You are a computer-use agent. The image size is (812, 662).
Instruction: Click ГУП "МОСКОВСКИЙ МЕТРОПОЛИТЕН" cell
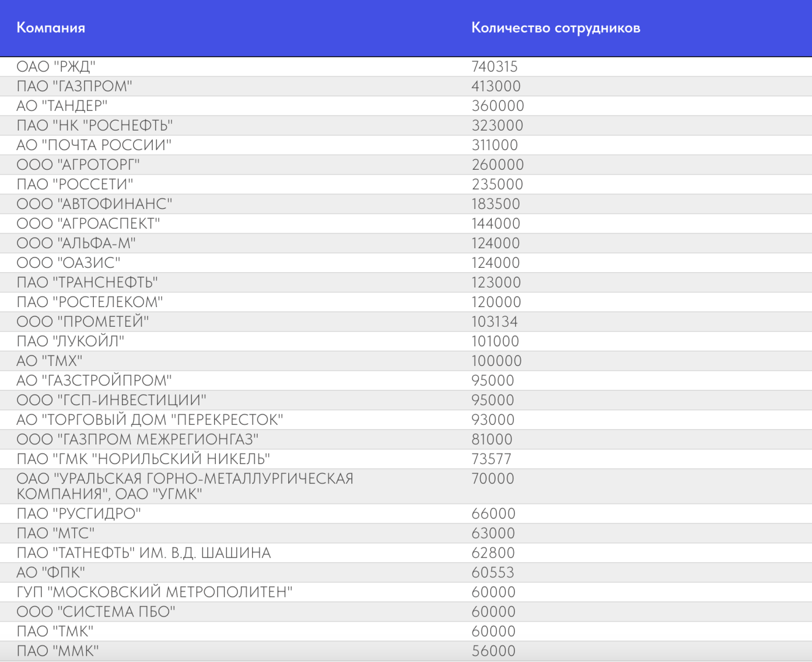[155, 592]
